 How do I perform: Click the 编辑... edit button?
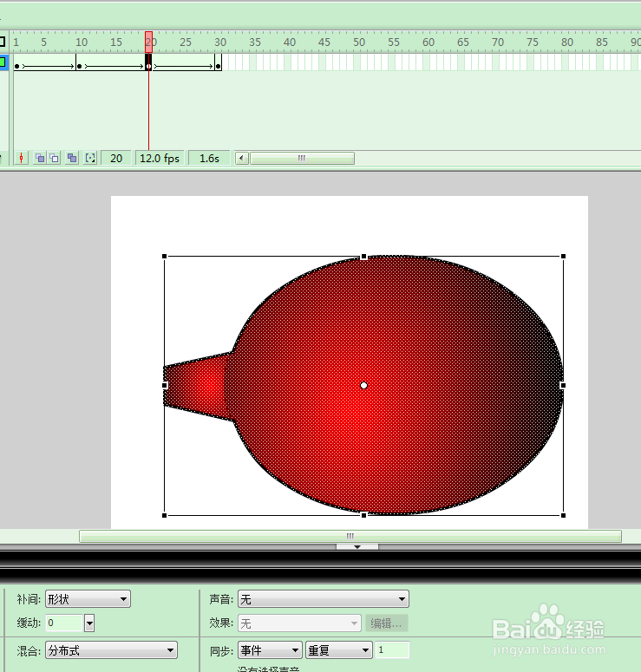(386, 623)
